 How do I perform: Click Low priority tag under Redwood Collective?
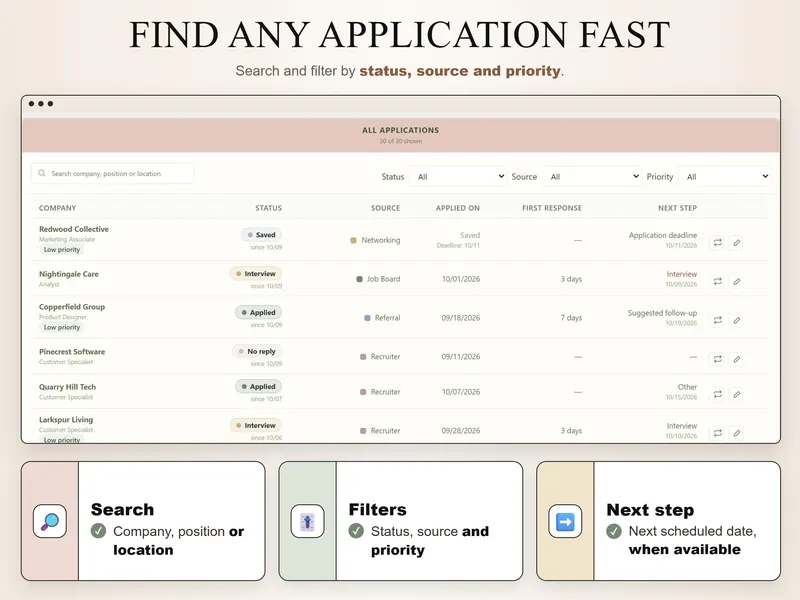(62, 249)
